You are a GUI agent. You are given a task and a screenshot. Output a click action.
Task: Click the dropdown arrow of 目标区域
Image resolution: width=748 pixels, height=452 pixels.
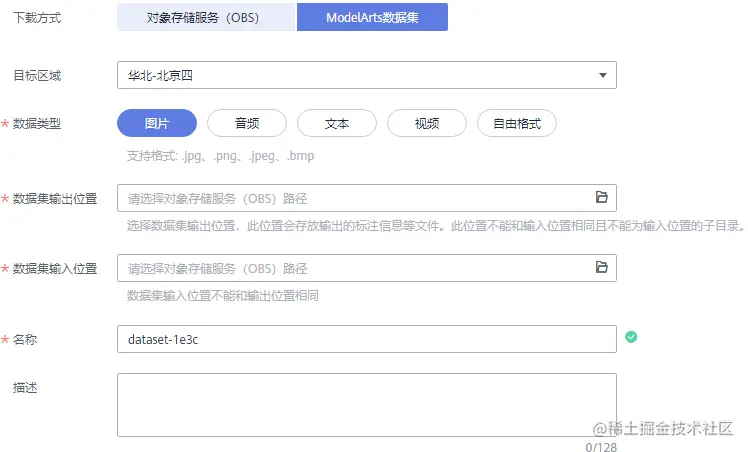click(603, 75)
